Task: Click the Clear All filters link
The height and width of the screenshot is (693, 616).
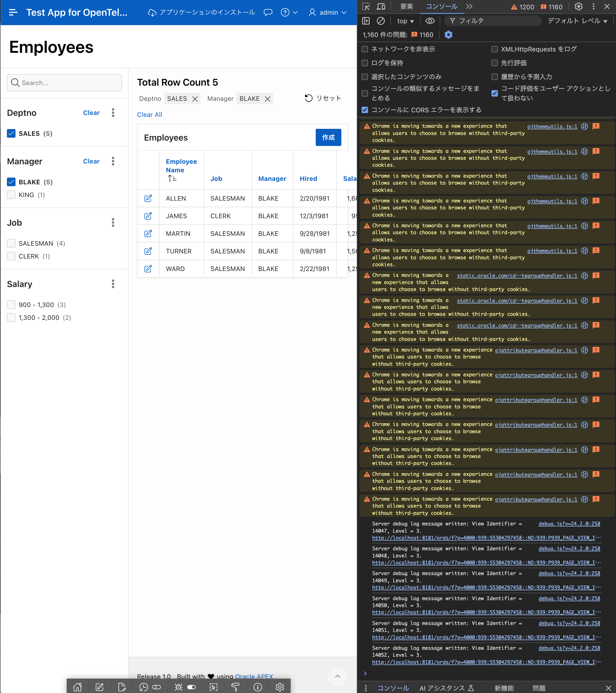Action: pyautogui.click(x=150, y=115)
